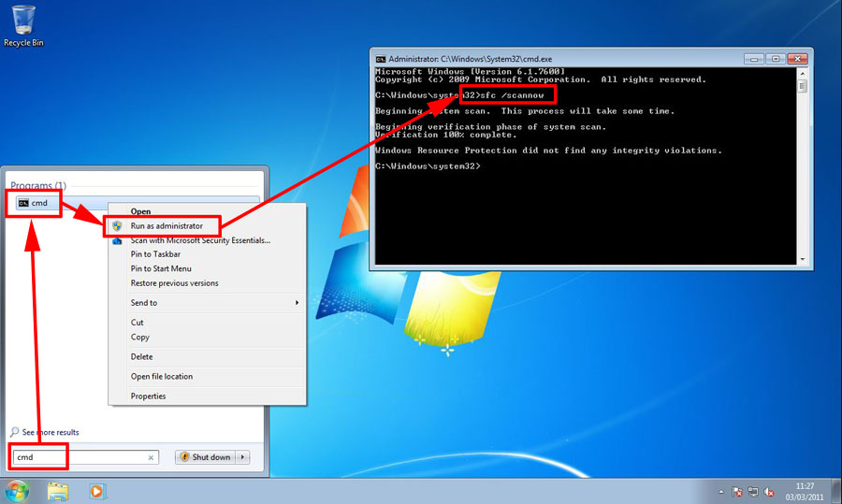Open Properties from the context menu
This screenshot has height=504, width=842.
148,396
